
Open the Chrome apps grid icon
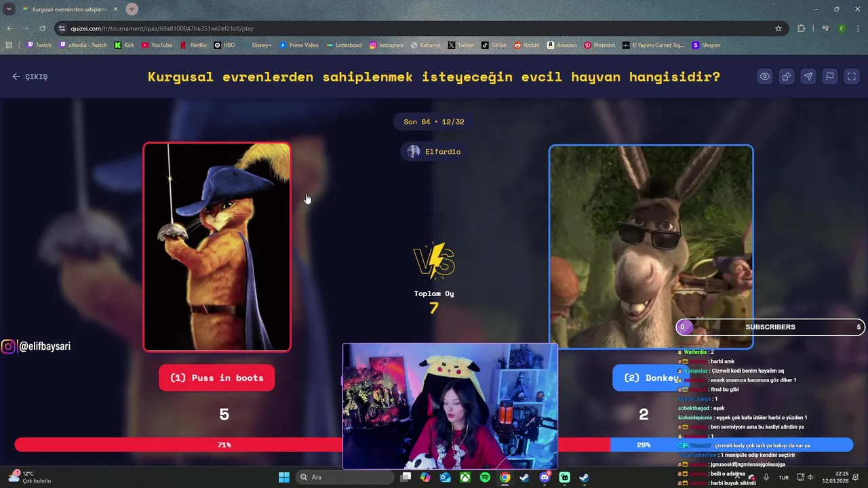(9, 45)
